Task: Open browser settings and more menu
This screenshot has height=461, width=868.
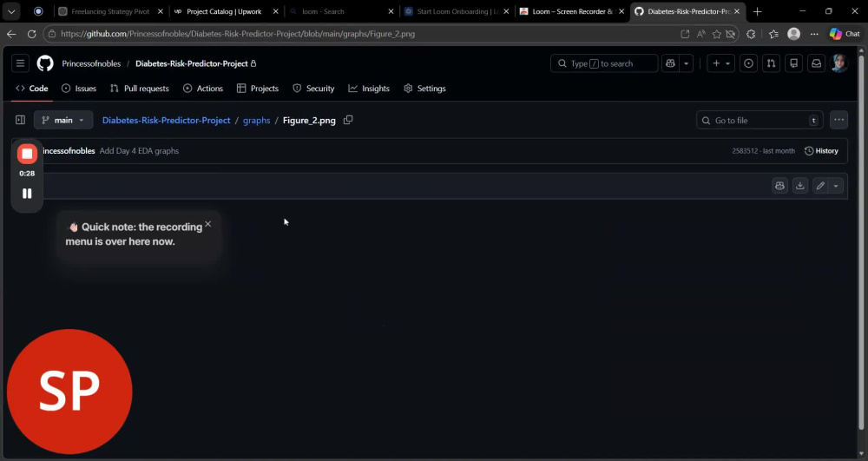Action: pyautogui.click(x=814, y=34)
